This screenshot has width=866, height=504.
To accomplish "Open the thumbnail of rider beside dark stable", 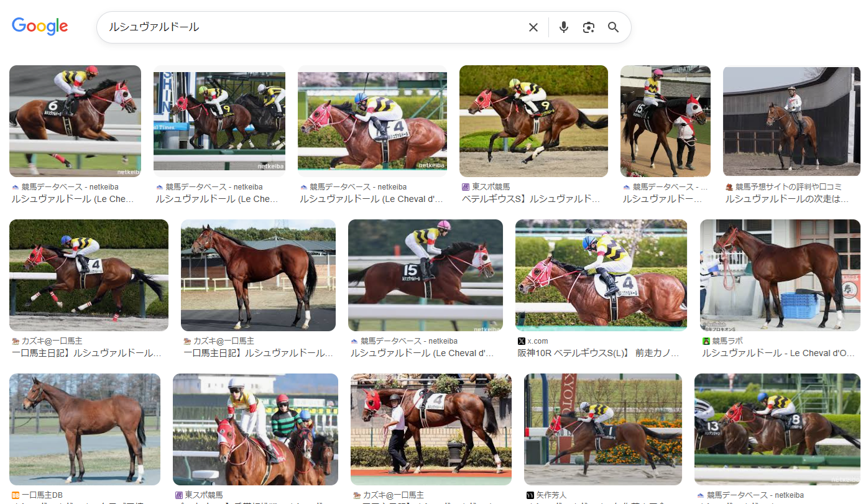I will [x=791, y=121].
